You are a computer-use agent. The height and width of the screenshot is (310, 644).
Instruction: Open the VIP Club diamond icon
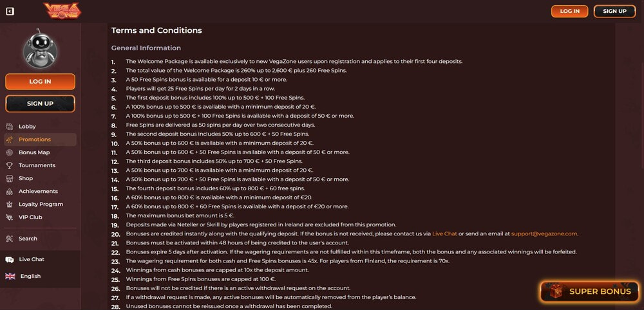coord(10,217)
